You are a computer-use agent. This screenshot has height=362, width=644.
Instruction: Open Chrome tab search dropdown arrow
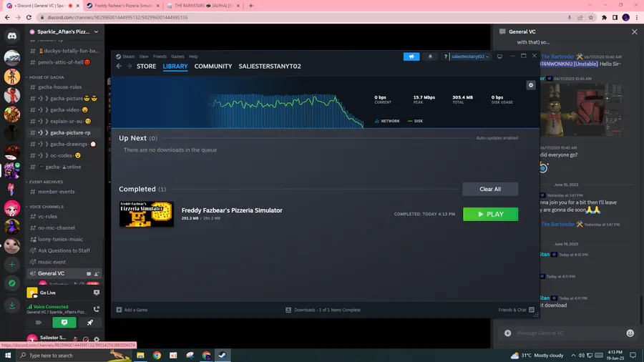coord(590,5)
